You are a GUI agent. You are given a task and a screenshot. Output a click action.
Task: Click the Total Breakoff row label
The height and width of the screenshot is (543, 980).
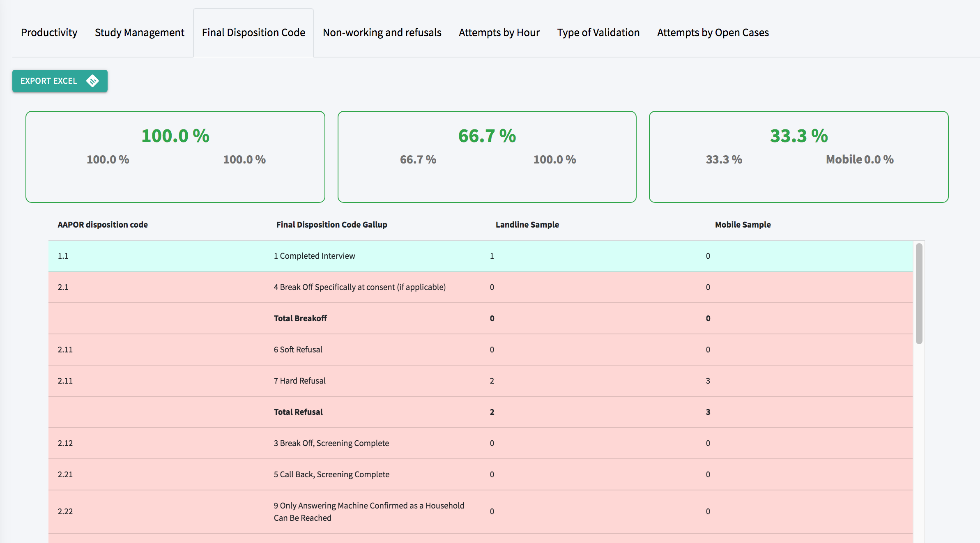(300, 318)
